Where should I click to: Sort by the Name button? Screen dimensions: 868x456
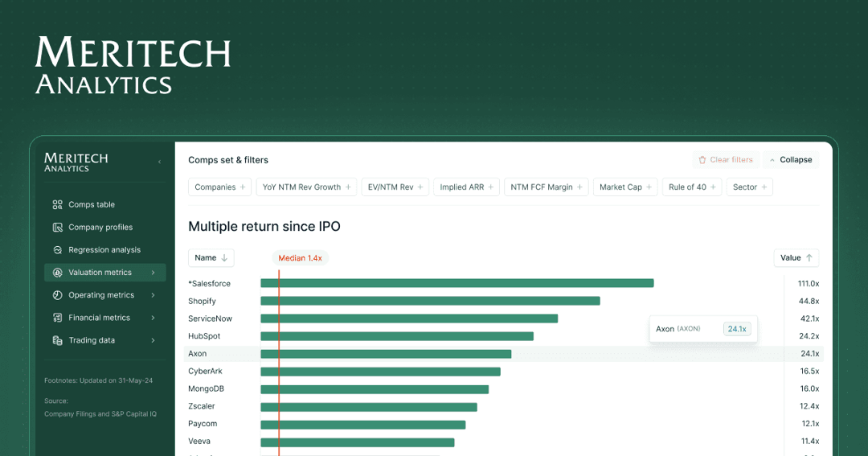211,257
